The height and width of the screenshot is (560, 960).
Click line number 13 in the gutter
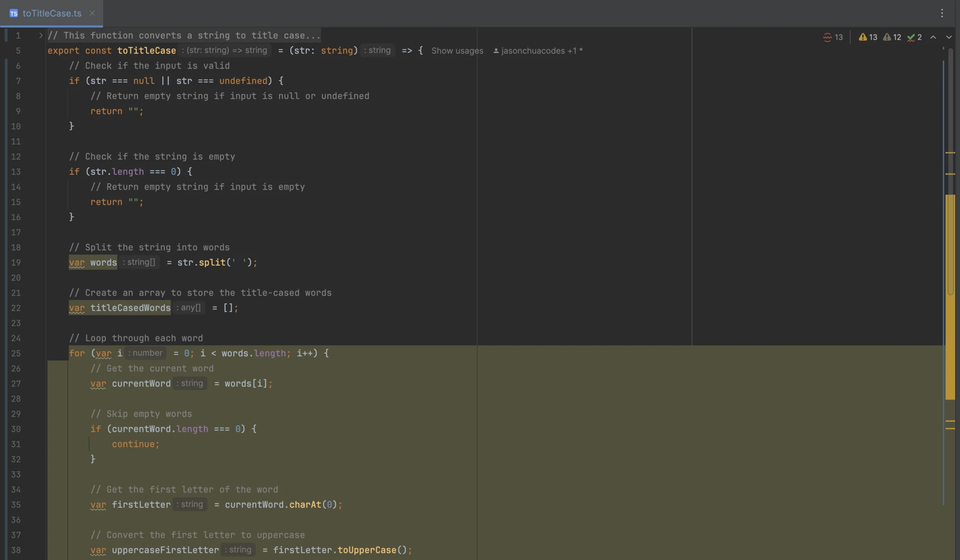(x=16, y=172)
